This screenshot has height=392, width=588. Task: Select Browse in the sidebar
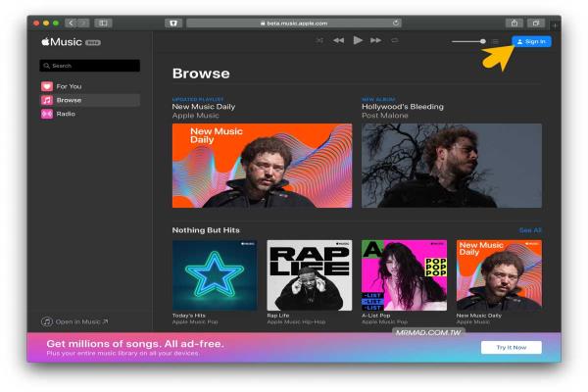coord(89,100)
